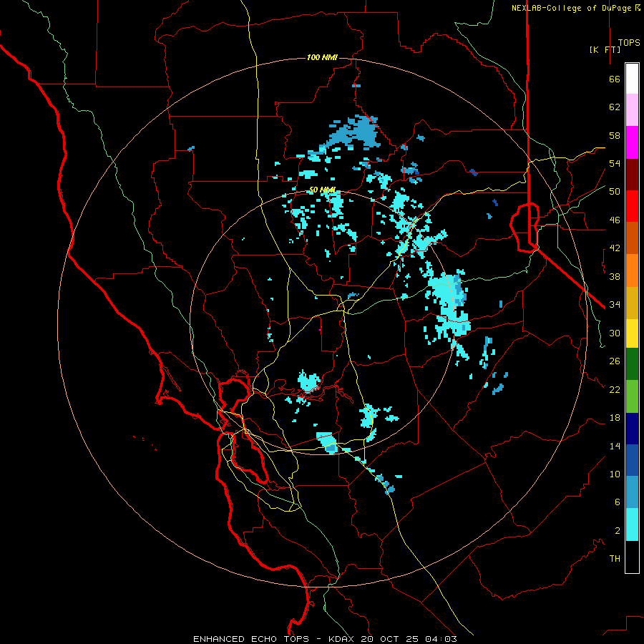Click the legend value '10'
The image size is (644, 644).
click(615, 474)
